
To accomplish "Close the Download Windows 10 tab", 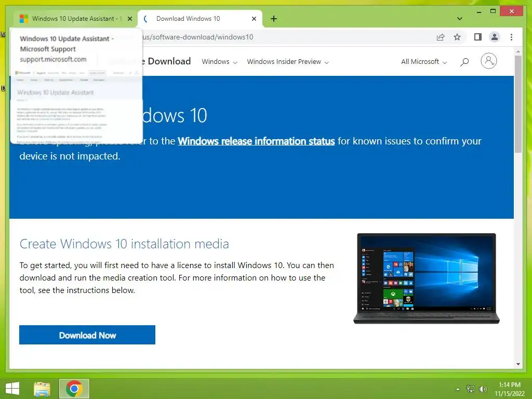I will pos(254,19).
